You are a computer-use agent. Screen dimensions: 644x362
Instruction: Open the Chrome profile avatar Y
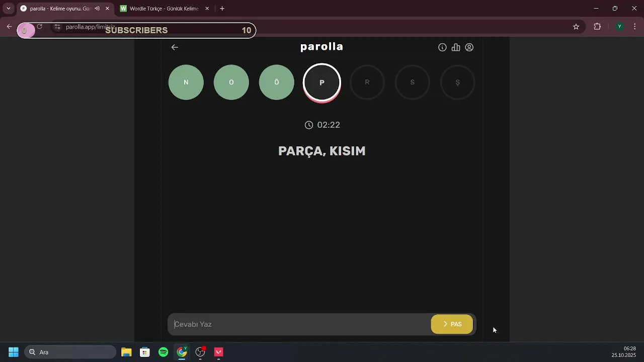tap(620, 27)
